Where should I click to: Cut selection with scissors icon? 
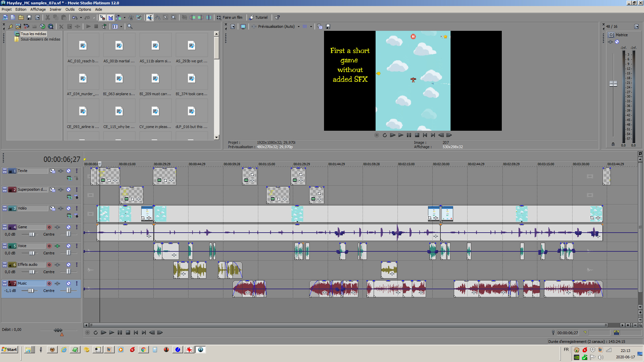pyautogui.click(x=48, y=17)
